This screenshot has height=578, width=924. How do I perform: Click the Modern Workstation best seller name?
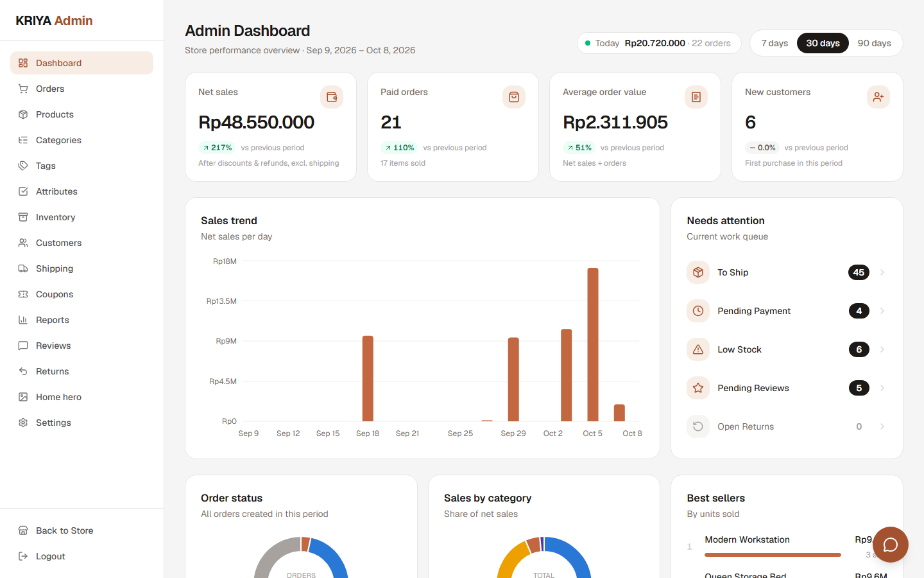click(x=747, y=539)
